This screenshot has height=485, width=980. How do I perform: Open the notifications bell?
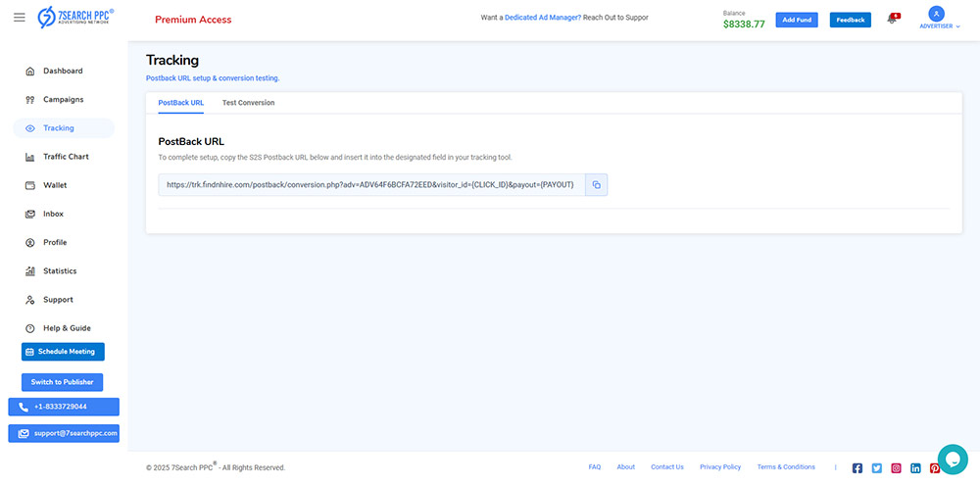(892, 20)
